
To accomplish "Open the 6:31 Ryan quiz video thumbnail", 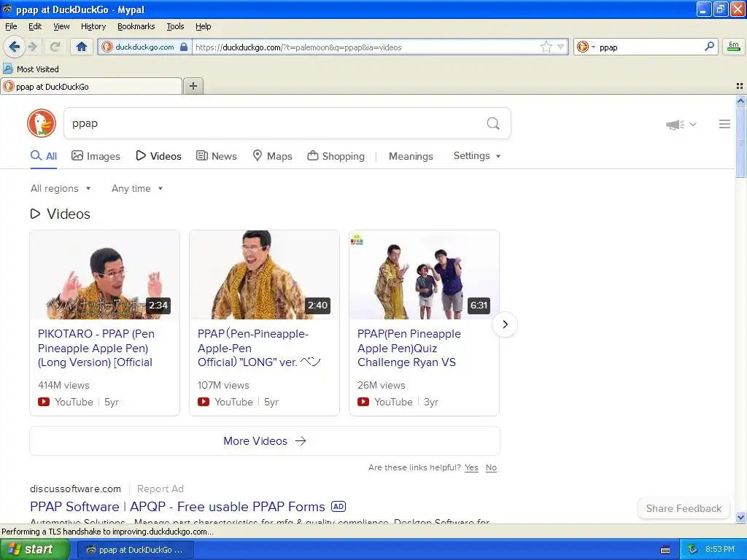I will coord(424,275).
